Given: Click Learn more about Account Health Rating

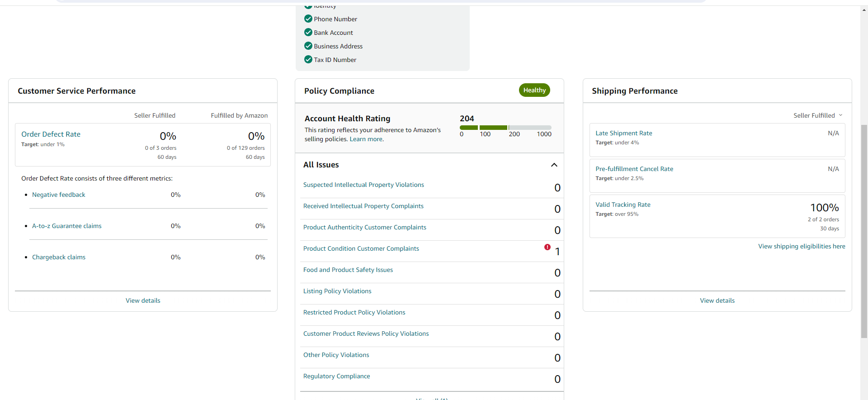Looking at the screenshot, I should click(x=366, y=139).
